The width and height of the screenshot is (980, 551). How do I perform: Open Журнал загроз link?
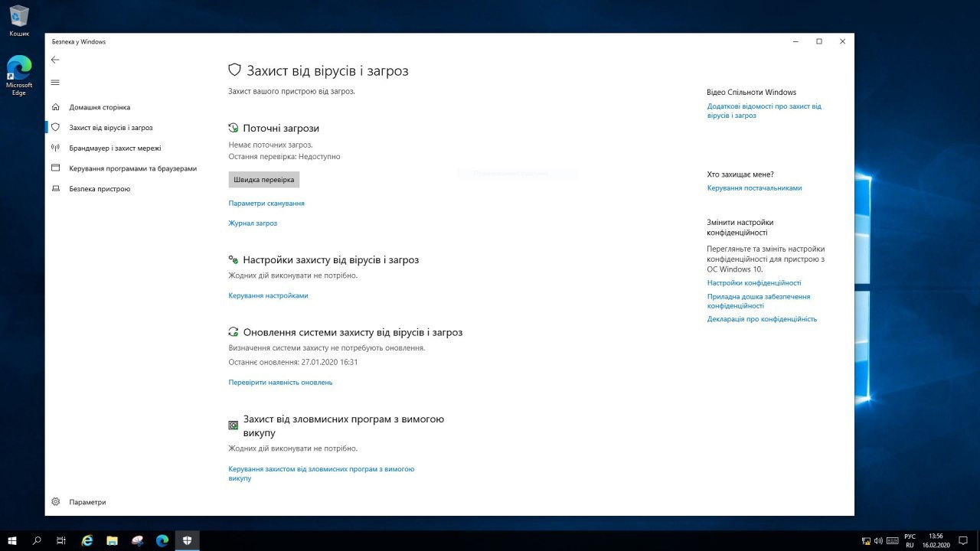tap(253, 223)
